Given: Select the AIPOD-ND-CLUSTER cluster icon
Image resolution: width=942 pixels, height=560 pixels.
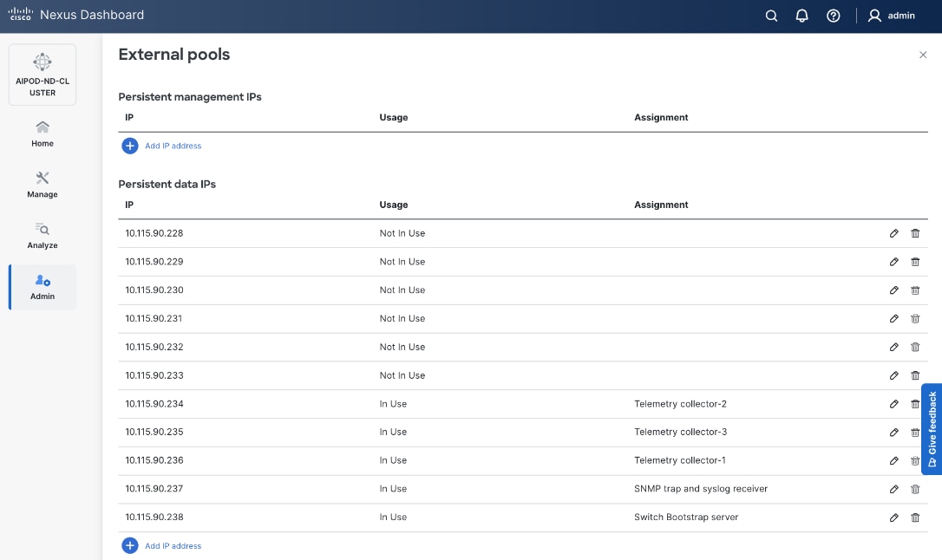Looking at the screenshot, I should click(x=42, y=74).
